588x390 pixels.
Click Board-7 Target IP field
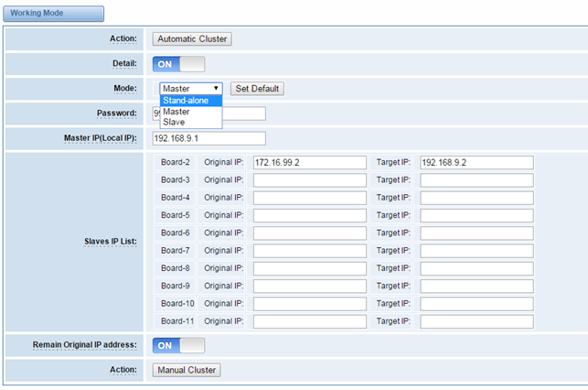[476, 251]
